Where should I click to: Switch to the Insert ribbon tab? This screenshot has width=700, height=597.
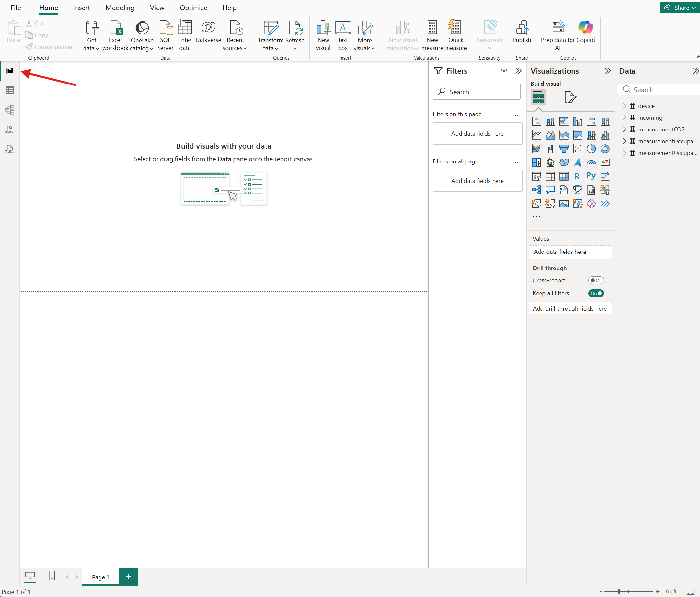pos(82,8)
